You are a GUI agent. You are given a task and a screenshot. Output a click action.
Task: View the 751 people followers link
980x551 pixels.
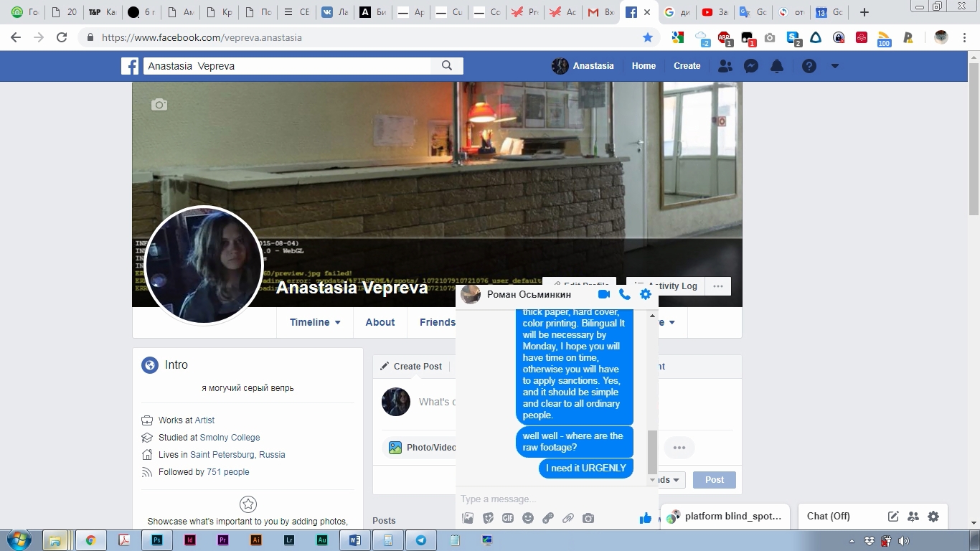228,472
